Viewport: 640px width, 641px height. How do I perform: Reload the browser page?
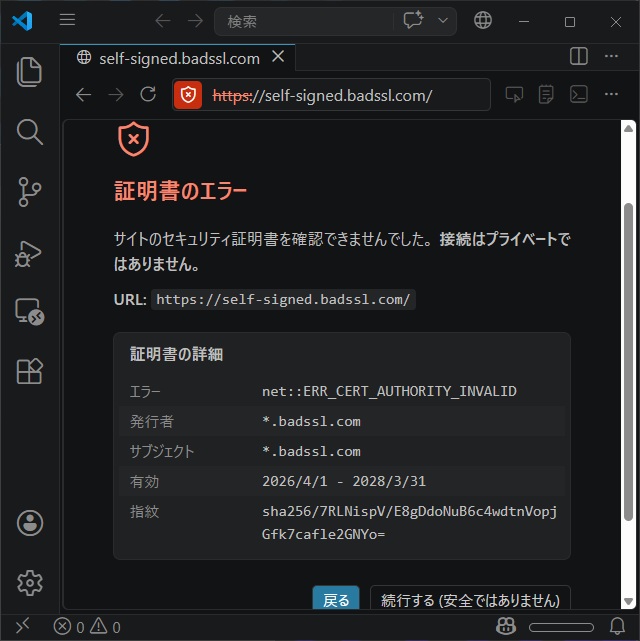[x=148, y=95]
